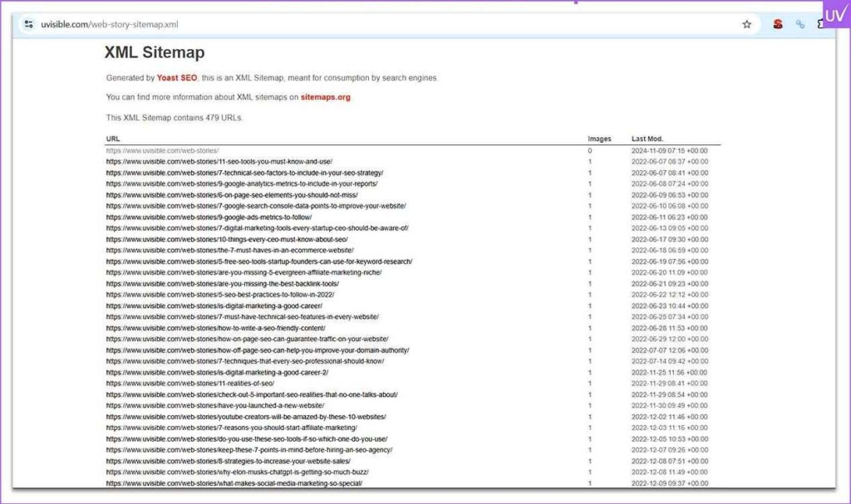Click the blue link extension icon
This screenshot has height=504, width=851.
[x=800, y=24]
